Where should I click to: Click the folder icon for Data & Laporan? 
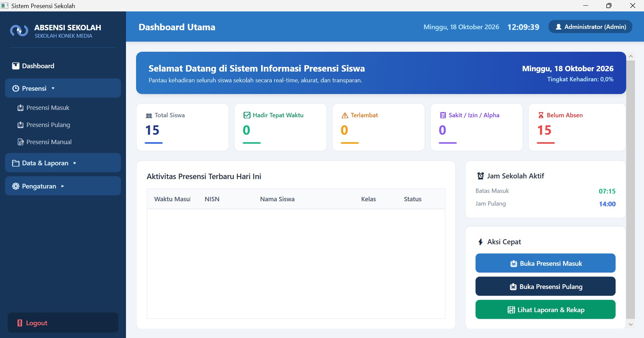[x=15, y=163]
